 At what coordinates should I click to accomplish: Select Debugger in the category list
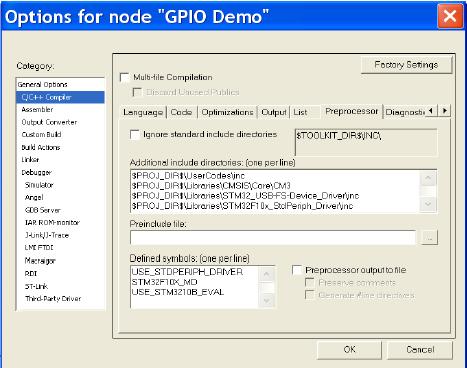(x=36, y=172)
